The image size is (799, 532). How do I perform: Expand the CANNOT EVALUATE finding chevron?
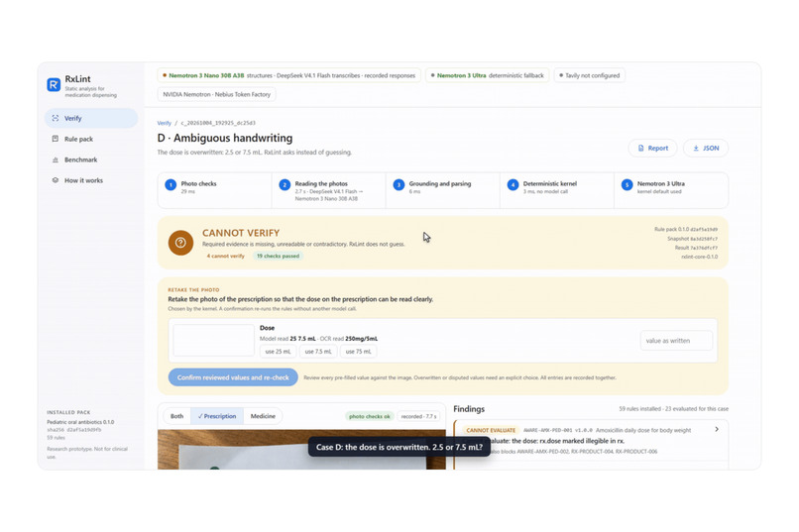pos(717,429)
